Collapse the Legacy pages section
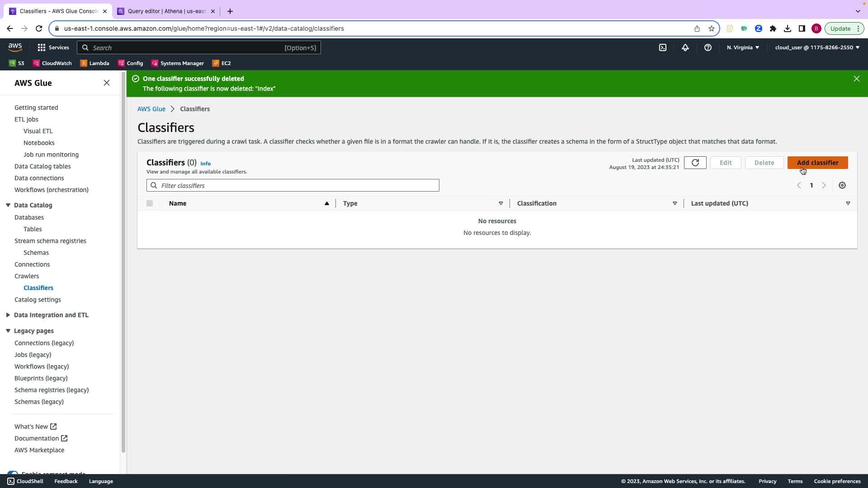 8,331
